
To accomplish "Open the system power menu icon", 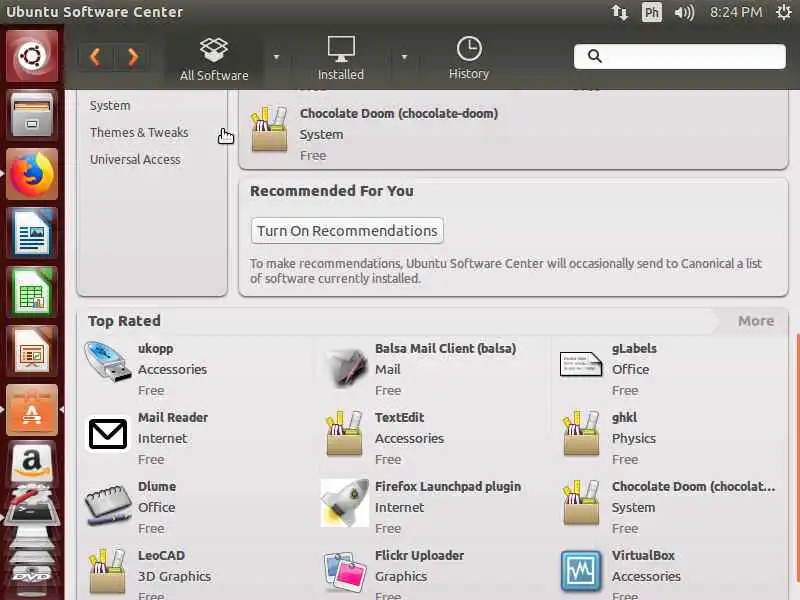I will 784,12.
